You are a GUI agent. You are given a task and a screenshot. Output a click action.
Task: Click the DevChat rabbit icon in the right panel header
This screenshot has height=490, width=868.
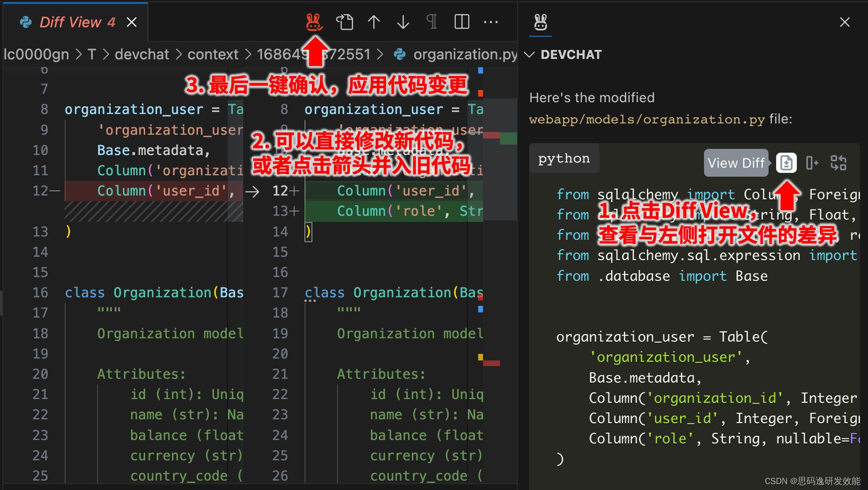point(540,22)
